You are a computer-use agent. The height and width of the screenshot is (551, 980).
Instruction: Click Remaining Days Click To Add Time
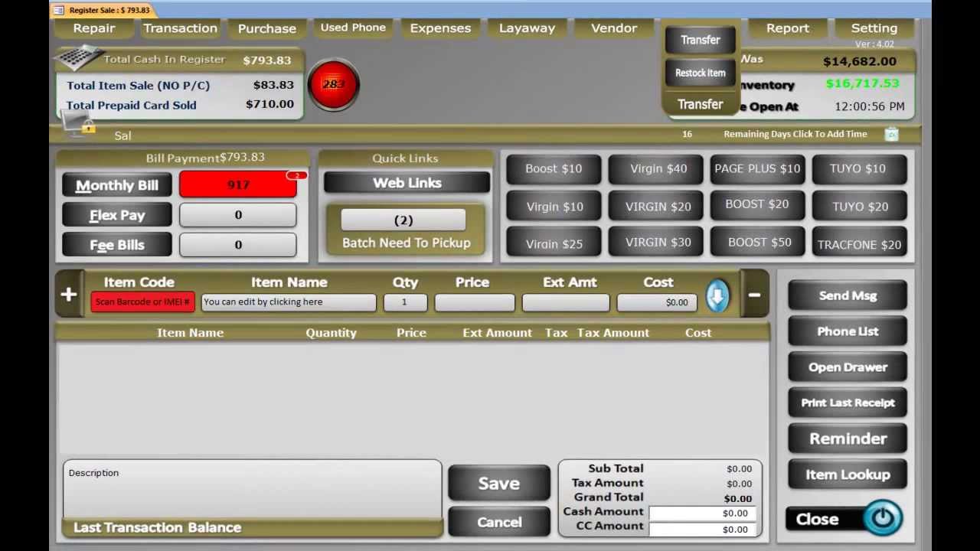(795, 134)
